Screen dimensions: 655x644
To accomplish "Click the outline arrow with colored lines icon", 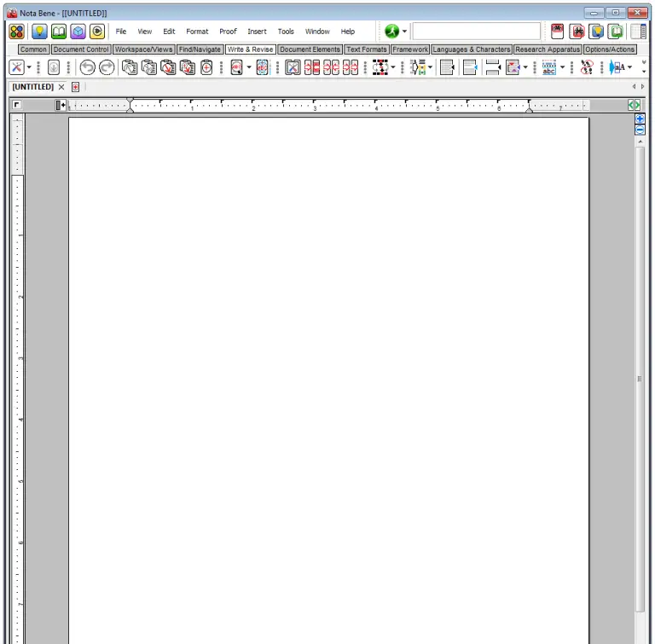I will click(418, 67).
